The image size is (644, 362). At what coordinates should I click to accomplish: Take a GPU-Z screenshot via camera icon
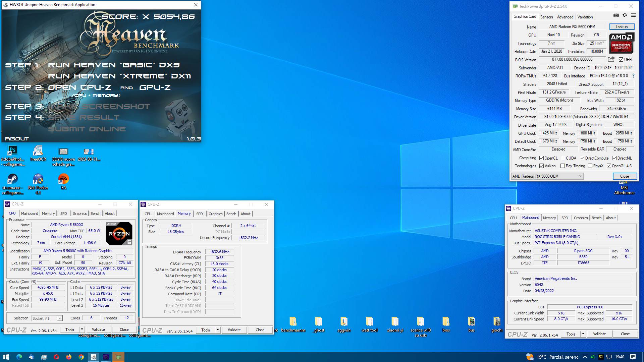coord(616,15)
